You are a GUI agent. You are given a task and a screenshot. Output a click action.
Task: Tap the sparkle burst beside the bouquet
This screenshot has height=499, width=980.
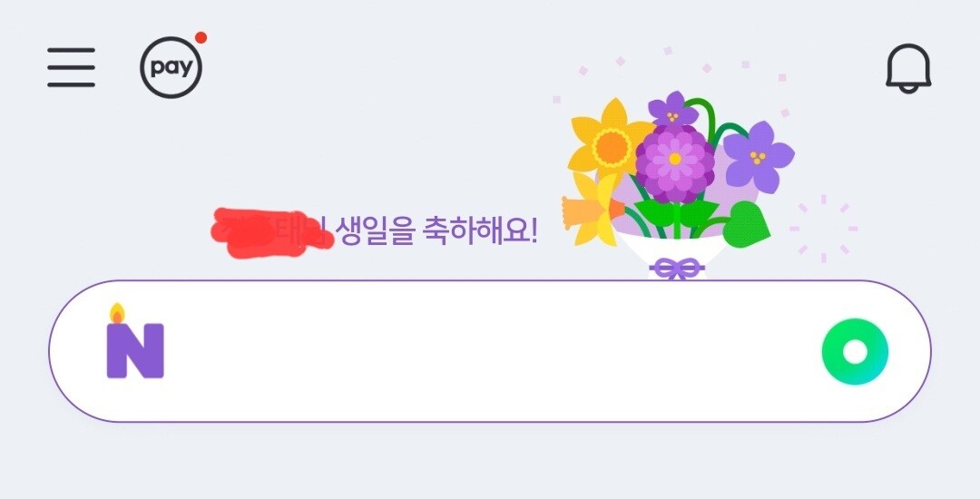[823, 229]
